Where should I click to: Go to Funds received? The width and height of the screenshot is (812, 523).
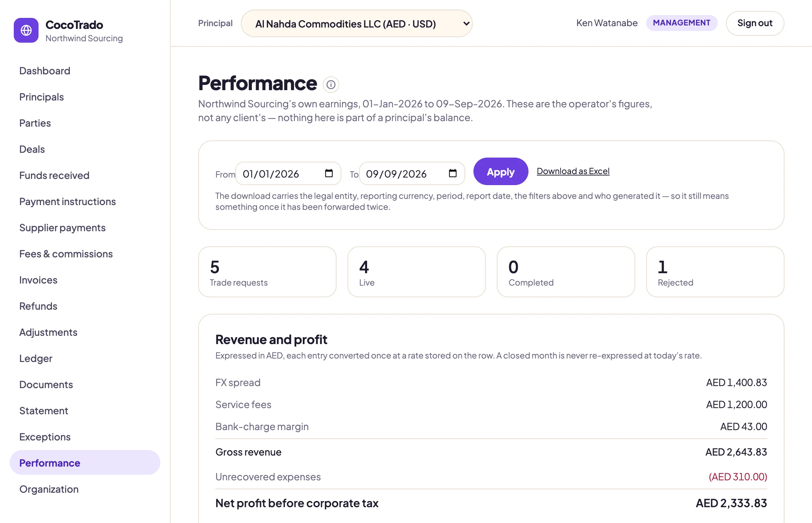click(x=54, y=175)
